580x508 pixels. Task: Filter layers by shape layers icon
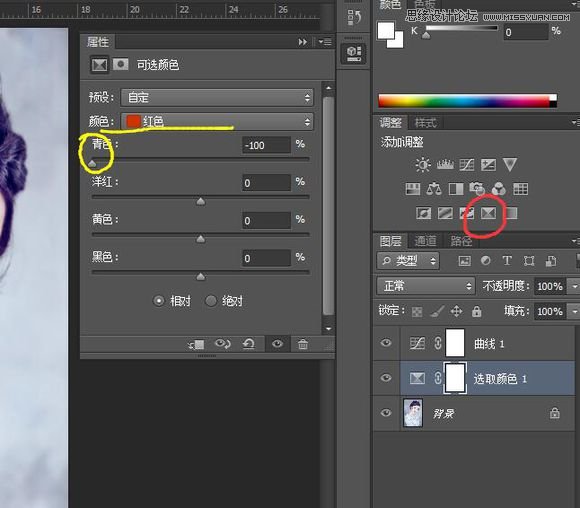529,261
